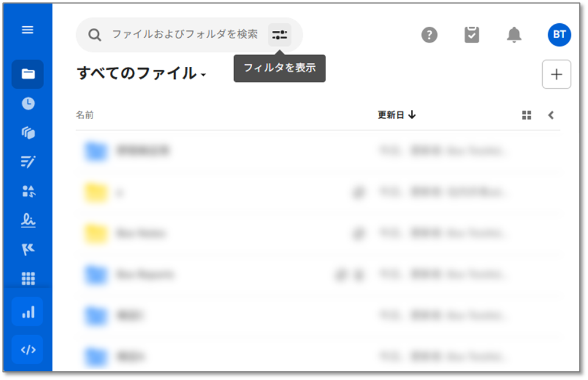This screenshot has width=588, height=380.
Task: Open the BT account avatar menu
Action: pos(559,35)
